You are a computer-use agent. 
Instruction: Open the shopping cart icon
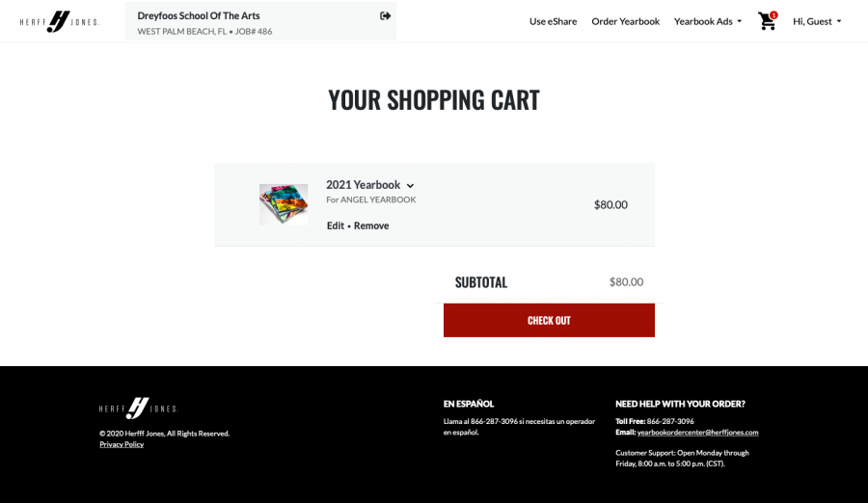click(766, 21)
